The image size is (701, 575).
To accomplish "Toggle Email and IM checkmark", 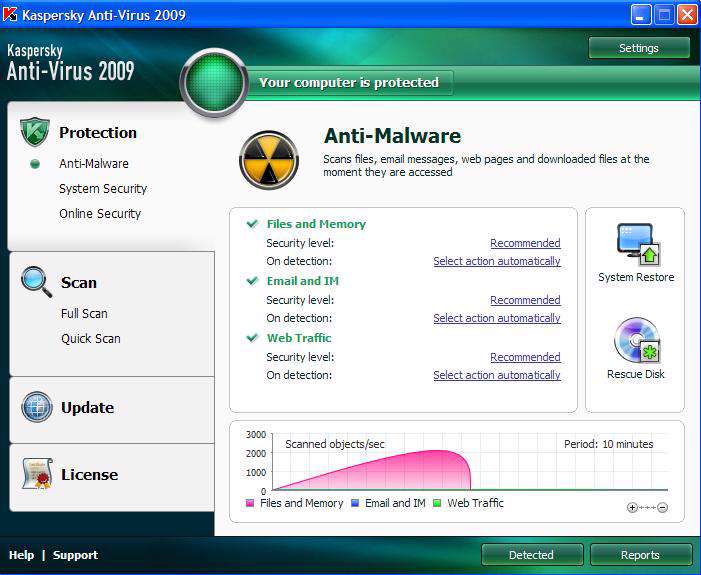I will point(253,281).
